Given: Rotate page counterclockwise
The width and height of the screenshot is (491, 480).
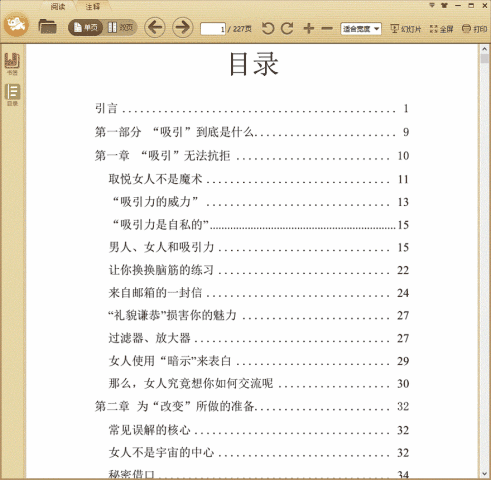Looking at the screenshot, I should tap(268, 28).
